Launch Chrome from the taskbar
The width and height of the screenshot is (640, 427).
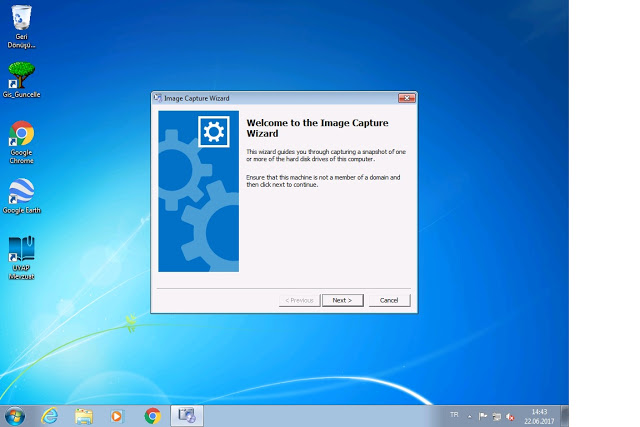point(152,415)
